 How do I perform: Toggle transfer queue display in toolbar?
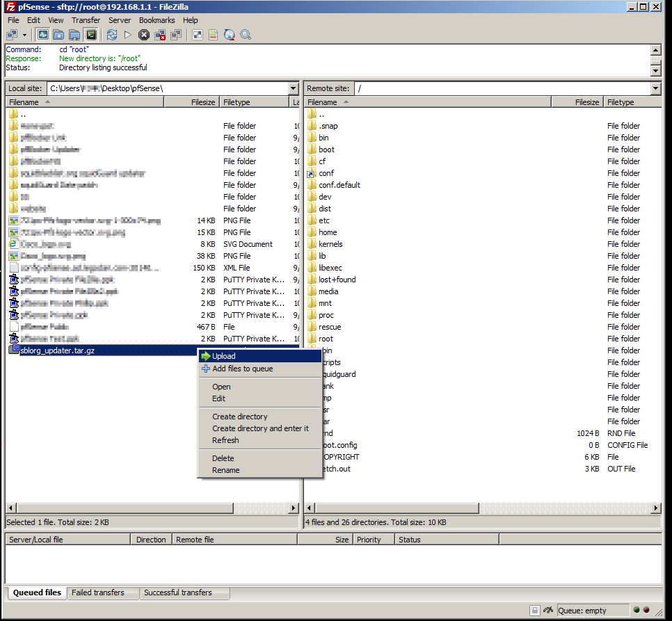point(91,35)
